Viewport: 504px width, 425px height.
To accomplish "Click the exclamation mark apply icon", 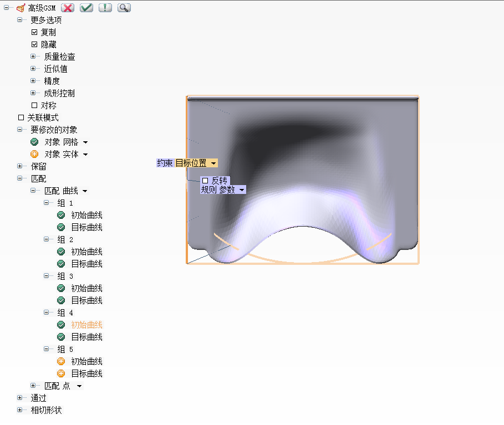I will [x=105, y=8].
